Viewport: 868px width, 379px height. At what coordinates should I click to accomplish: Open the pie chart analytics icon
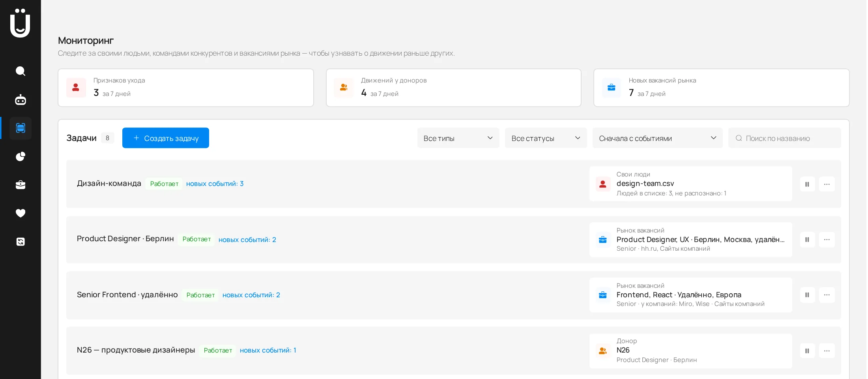(x=21, y=157)
